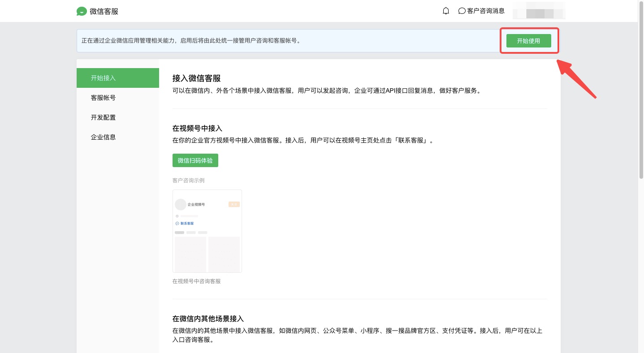This screenshot has width=644, height=353.
Task: Click the 微信扫码体验 button
Action: pos(195,160)
